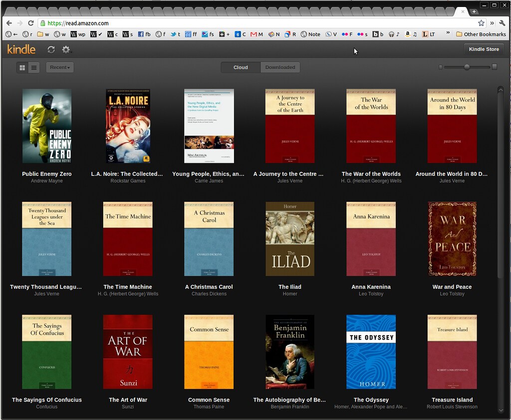Viewport: 511px width, 420px height.
Task: Toggle the Downloaded books view
Action: [x=280, y=67]
